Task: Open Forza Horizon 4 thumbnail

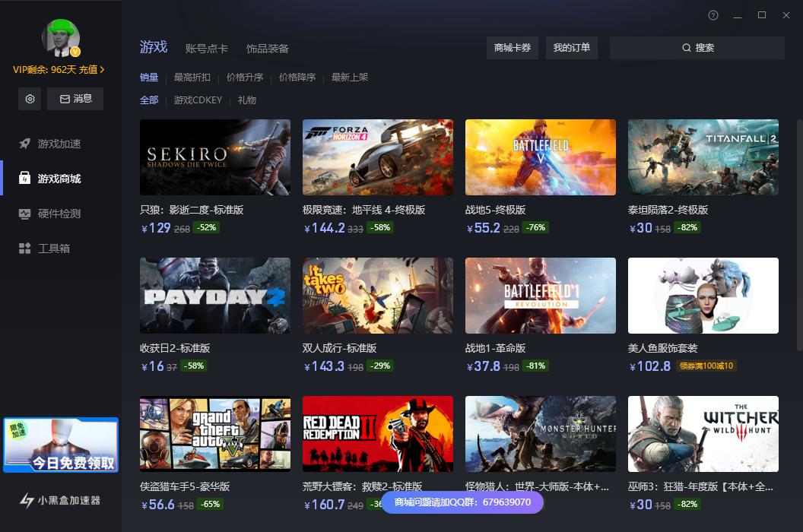Action: pyautogui.click(x=378, y=157)
